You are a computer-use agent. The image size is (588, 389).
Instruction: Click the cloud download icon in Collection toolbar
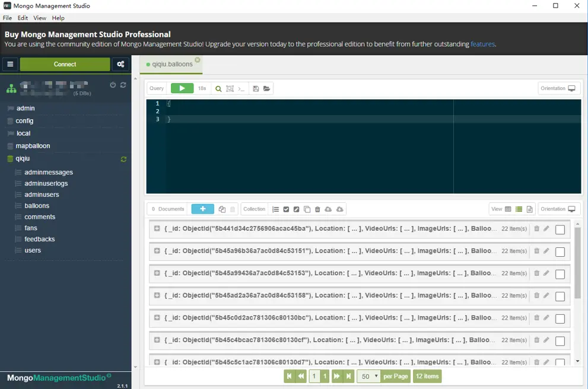pyautogui.click(x=340, y=209)
